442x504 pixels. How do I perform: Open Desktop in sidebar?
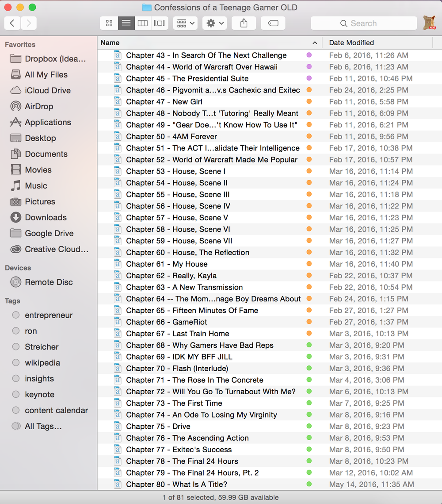(x=49, y=138)
